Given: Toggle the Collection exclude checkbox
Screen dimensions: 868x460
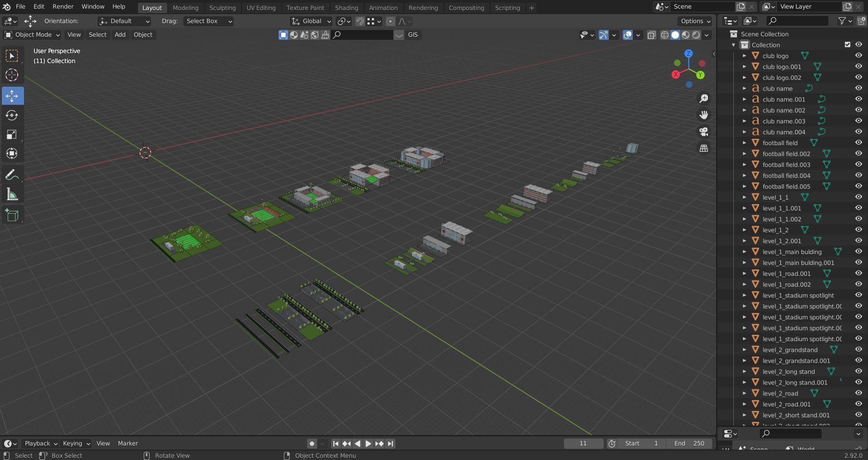Looking at the screenshot, I should [848, 44].
